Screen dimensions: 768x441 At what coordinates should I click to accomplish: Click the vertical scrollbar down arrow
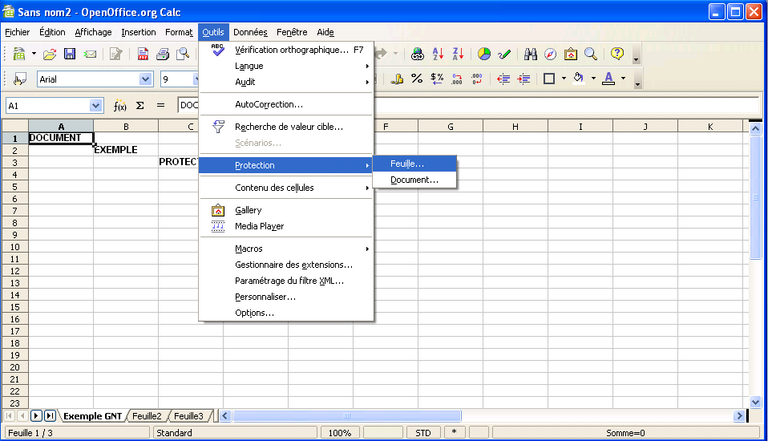pos(755,402)
